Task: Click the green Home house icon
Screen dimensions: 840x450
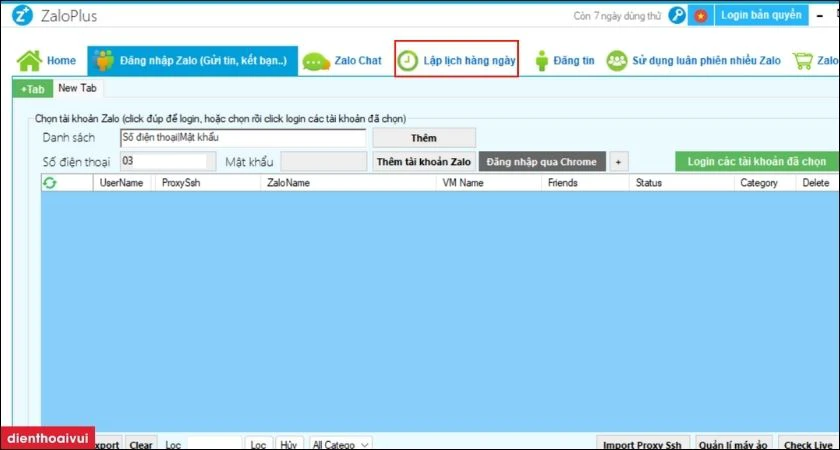Action: pyautogui.click(x=29, y=61)
